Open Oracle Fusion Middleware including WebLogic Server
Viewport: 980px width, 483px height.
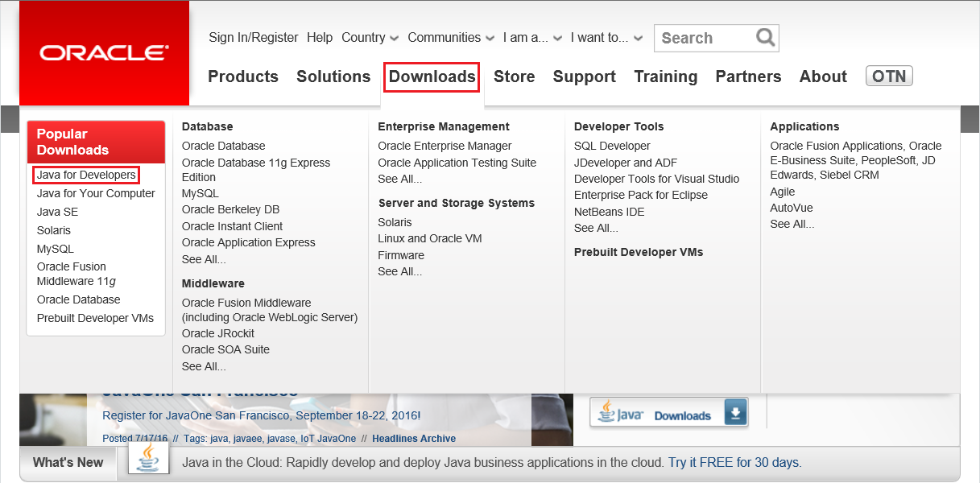270,310
